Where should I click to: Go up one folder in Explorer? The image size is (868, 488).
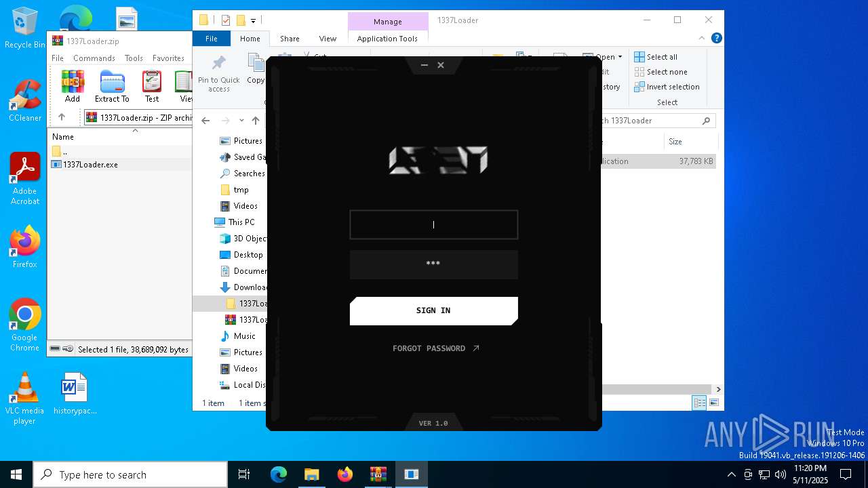(256, 121)
